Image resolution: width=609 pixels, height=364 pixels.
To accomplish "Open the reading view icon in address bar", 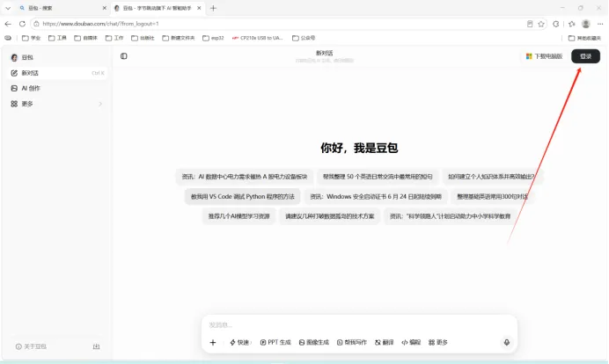I will click(x=530, y=24).
